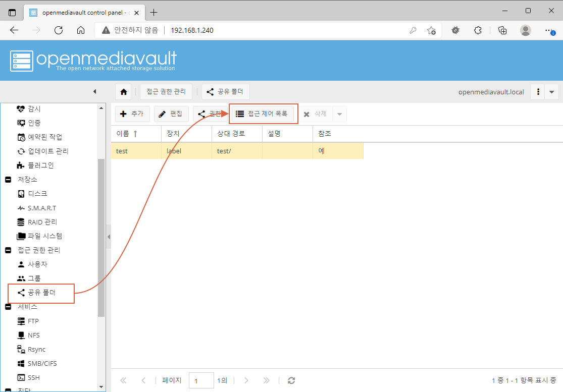Select 공유 폴더 in the sidebar
This screenshot has width=563, height=392.
pos(36,293)
